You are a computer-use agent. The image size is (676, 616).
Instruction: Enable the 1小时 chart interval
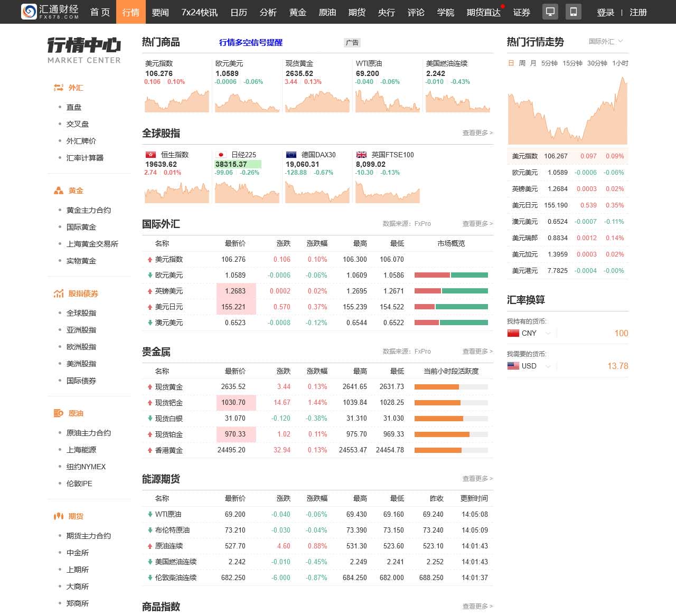coord(619,63)
